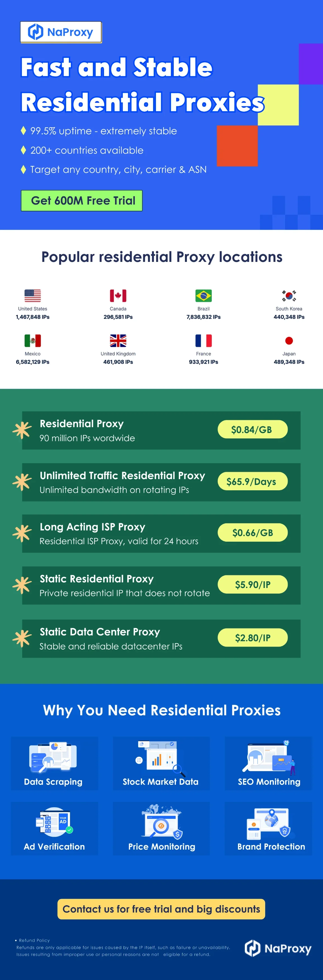323x980 pixels.
Task: Click the United Kingdom flag icon
Action: (x=118, y=341)
